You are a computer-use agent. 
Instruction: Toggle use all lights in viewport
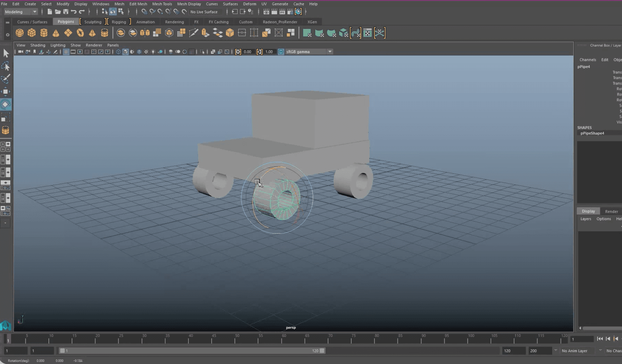click(x=153, y=52)
